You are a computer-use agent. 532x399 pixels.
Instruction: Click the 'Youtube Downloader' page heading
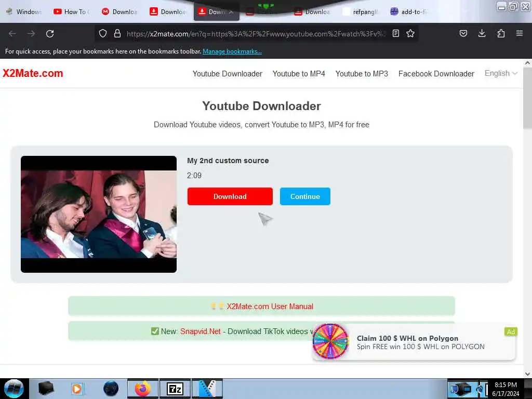pos(262,106)
